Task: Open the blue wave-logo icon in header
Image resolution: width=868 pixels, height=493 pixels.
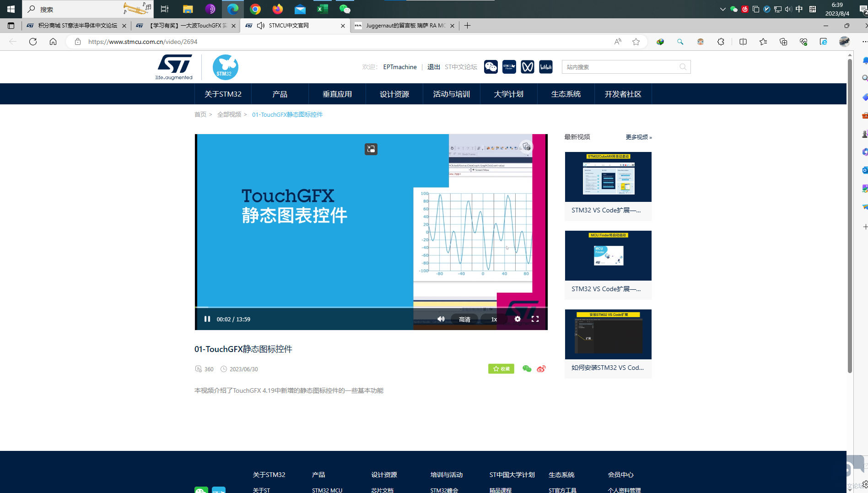Action: pyautogui.click(x=528, y=67)
